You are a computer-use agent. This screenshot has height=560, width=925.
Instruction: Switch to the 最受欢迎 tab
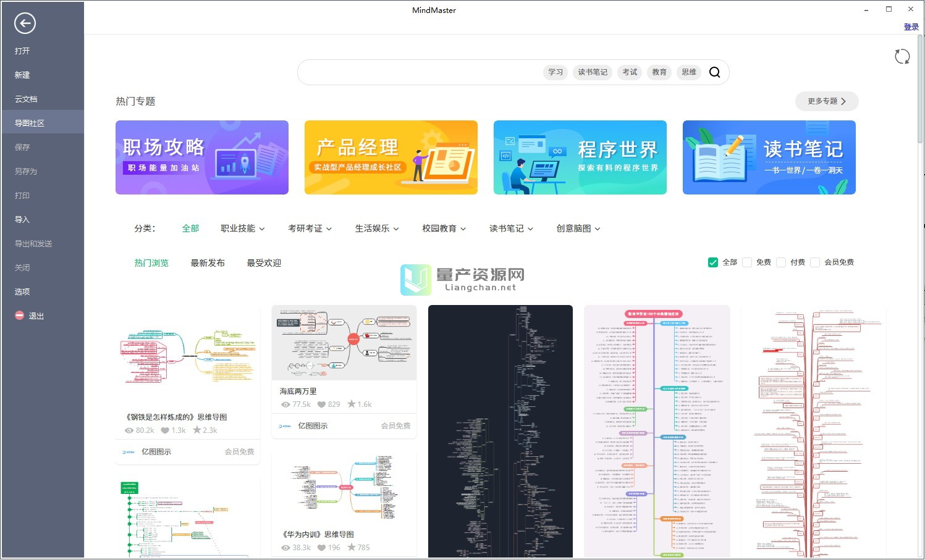[264, 263]
